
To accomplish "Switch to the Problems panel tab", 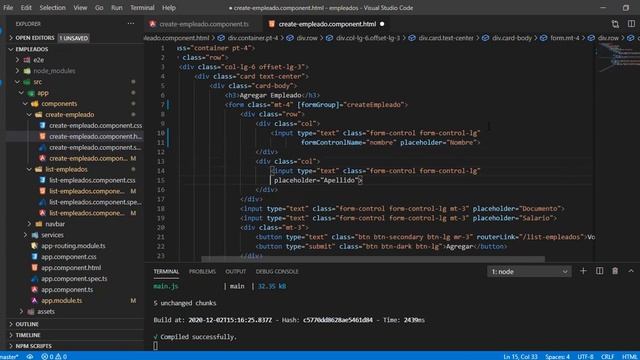I will click(202, 271).
